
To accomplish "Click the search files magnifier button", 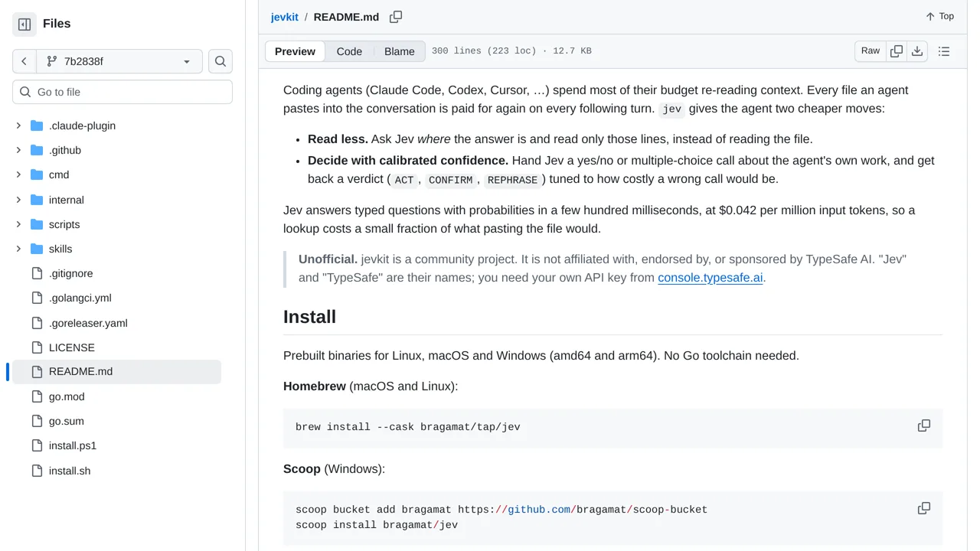I will [x=220, y=61].
